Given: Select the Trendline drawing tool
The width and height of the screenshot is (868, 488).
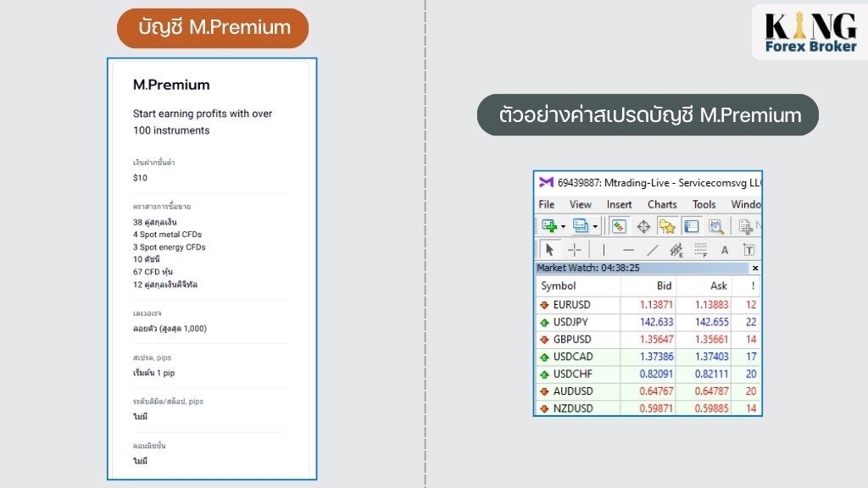Looking at the screenshot, I should [x=653, y=250].
